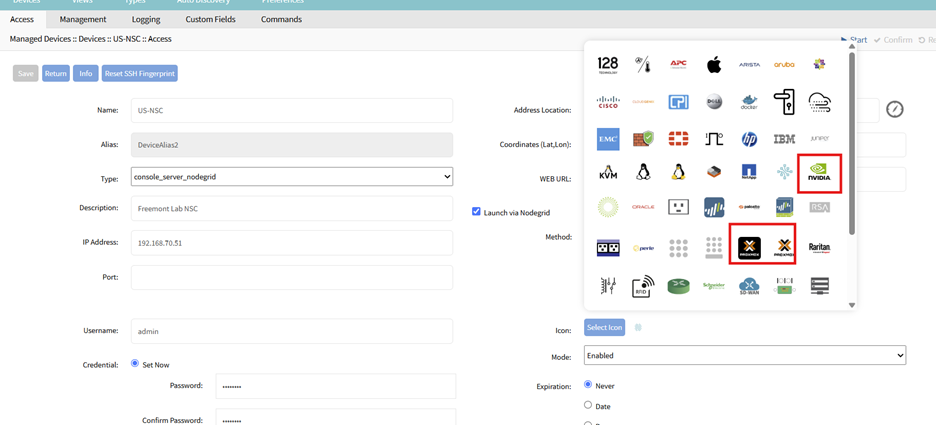Open the Logging tab
Screen dimensions: 936x425
(146, 19)
